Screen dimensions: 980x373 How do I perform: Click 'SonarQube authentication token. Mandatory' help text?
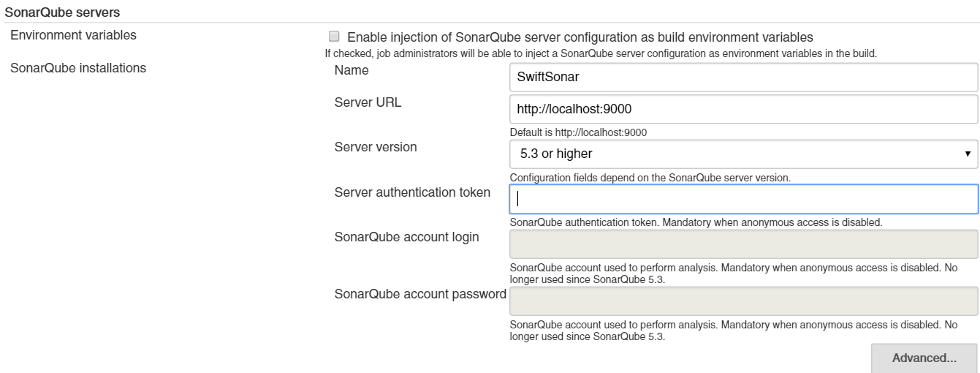click(696, 222)
